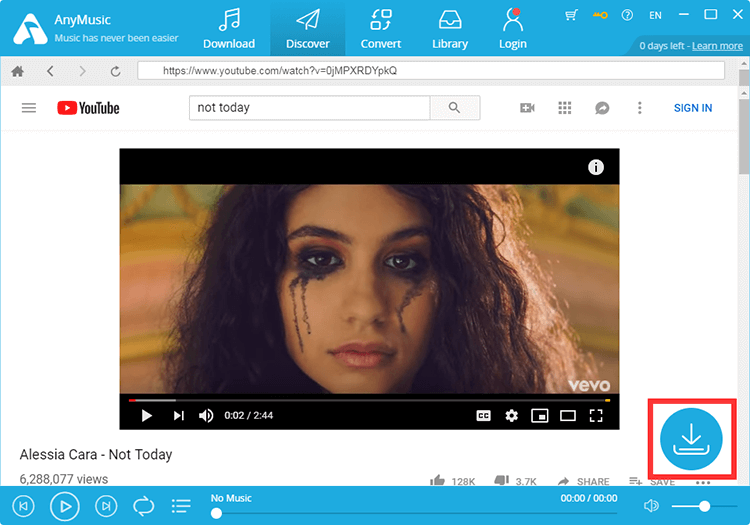This screenshot has width=750, height=525.
Task: Open the YouTube messages icon
Action: pyautogui.click(x=602, y=108)
